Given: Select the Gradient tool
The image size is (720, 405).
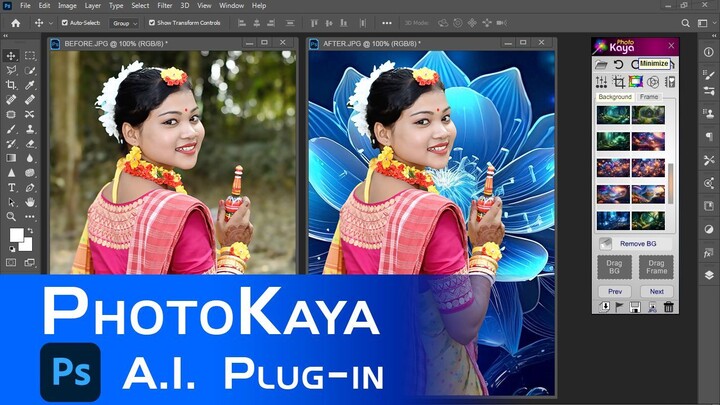Looking at the screenshot, I should coord(11,158).
